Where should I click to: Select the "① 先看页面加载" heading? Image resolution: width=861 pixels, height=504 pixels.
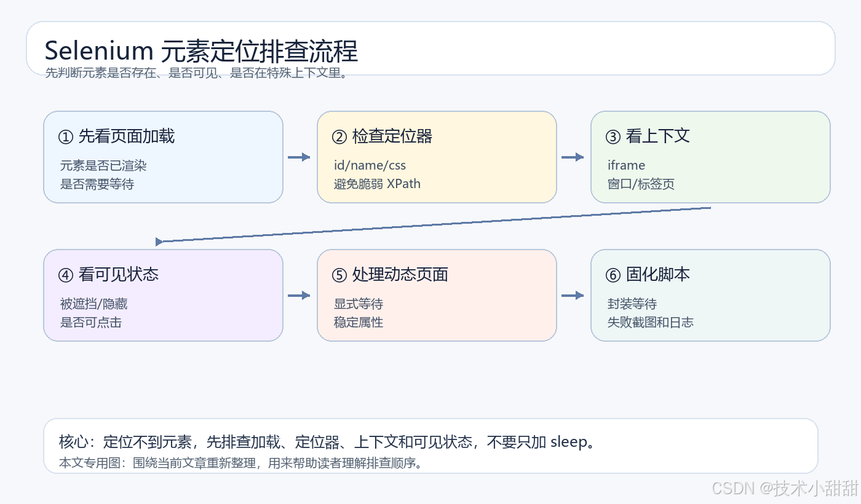tap(116, 136)
